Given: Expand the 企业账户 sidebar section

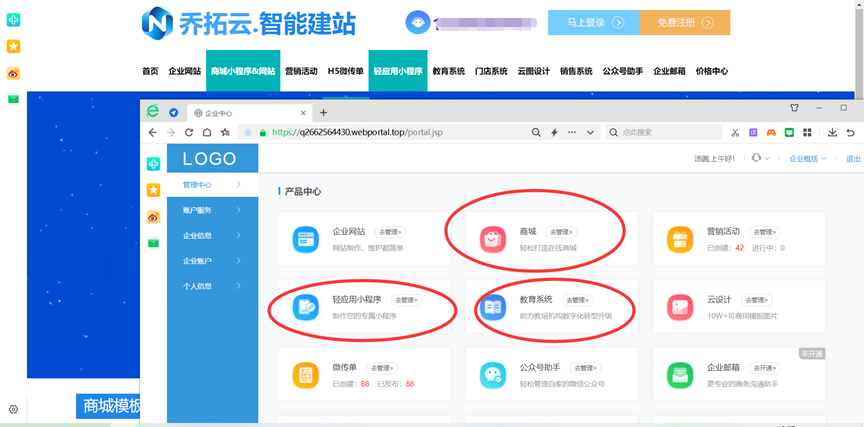Looking at the screenshot, I should [212, 261].
